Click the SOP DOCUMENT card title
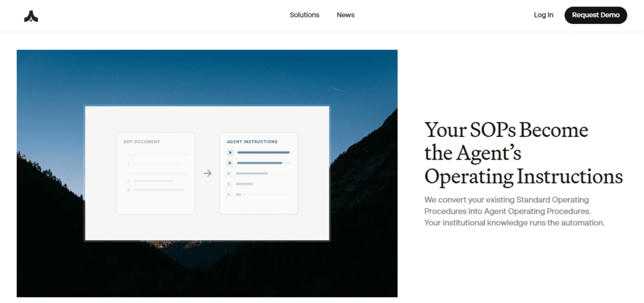The image size is (644, 303). pos(142,142)
